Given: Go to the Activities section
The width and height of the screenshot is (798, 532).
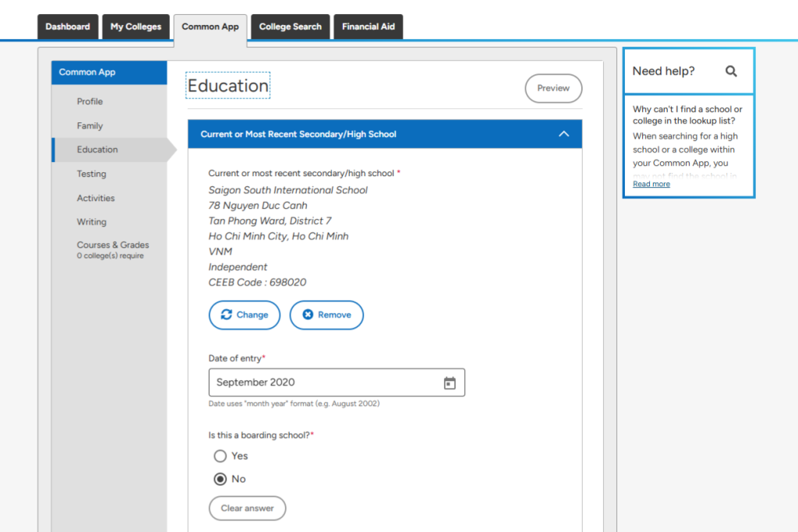Looking at the screenshot, I should [96, 198].
